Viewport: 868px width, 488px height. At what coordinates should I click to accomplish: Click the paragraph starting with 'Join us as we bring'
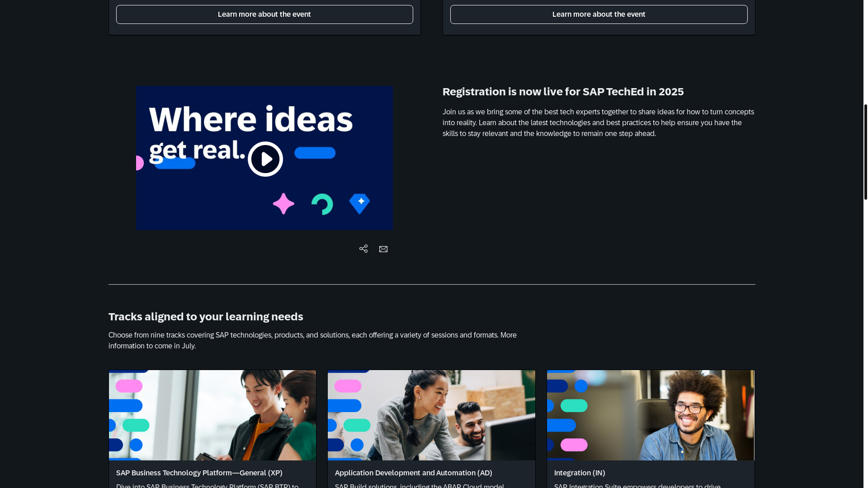599,122
